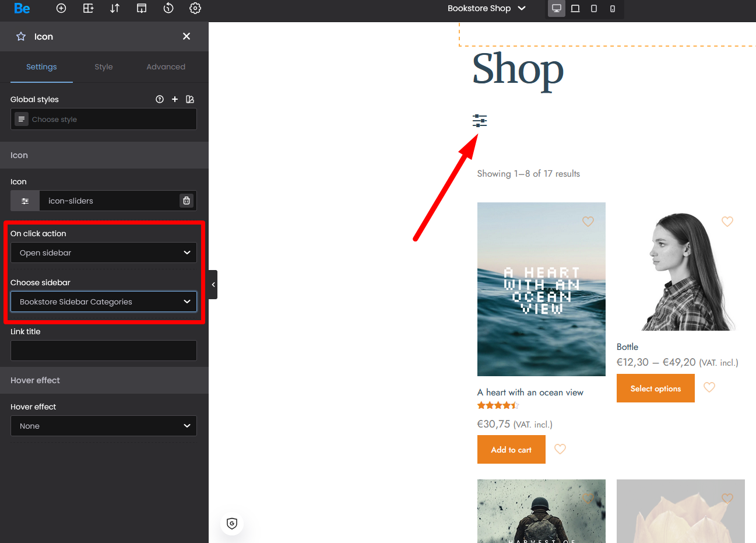Viewport: 756px width, 543px height.
Task: Delete the icon-sliders icon selection
Action: [x=187, y=201]
